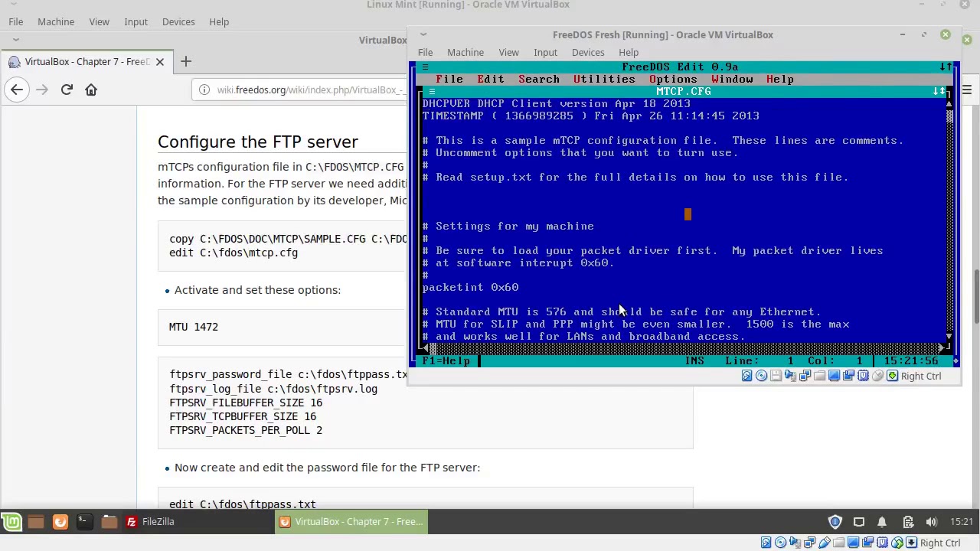Click FreeDOS VM recording status icon
The height and width of the screenshot is (551, 980).
(x=848, y=376)
